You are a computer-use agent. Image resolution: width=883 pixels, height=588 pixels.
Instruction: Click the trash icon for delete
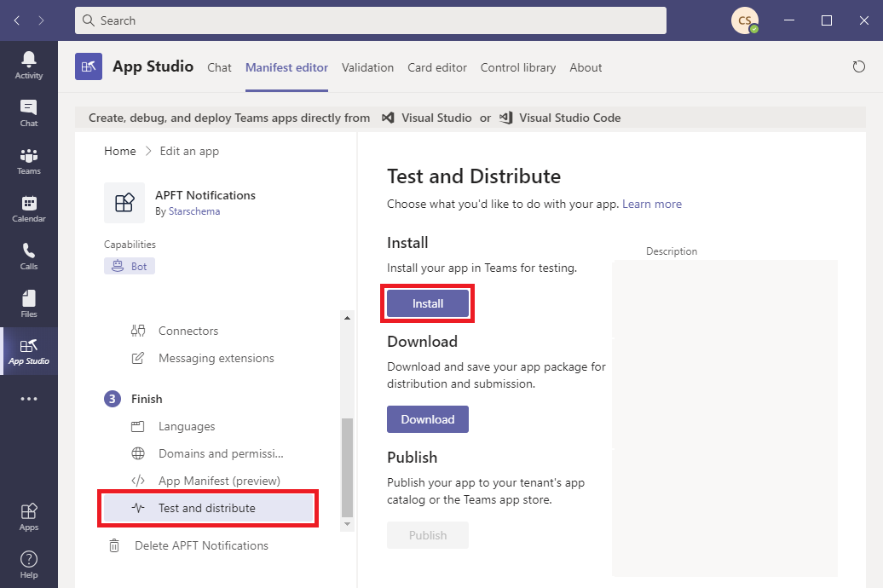pos(114,545)
